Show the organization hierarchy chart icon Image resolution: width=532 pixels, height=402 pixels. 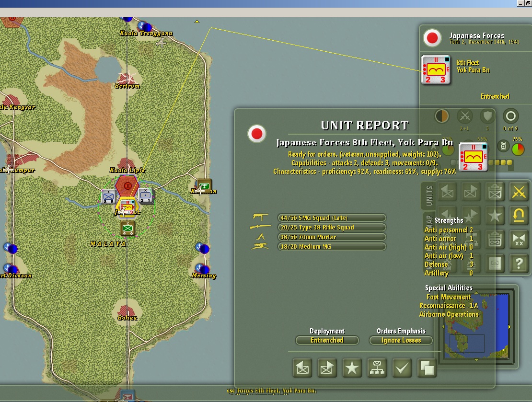377,368
